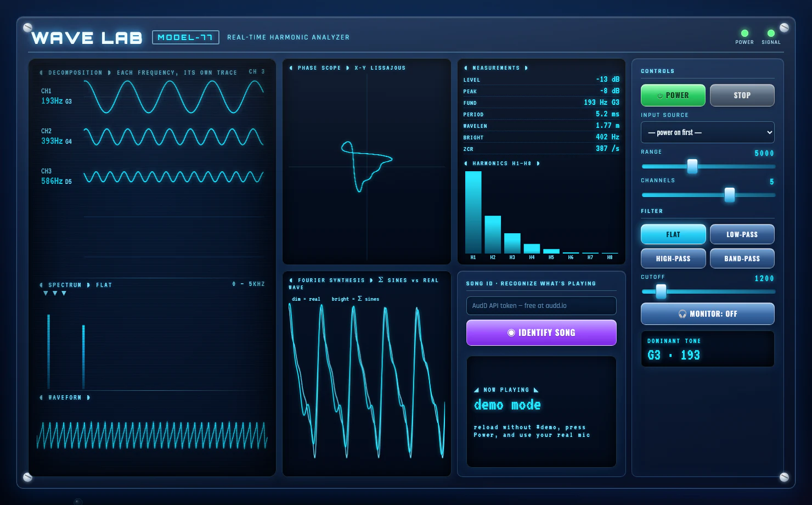
Task: Click the Peak -8 dB value
Action: (x=610, y=91)
